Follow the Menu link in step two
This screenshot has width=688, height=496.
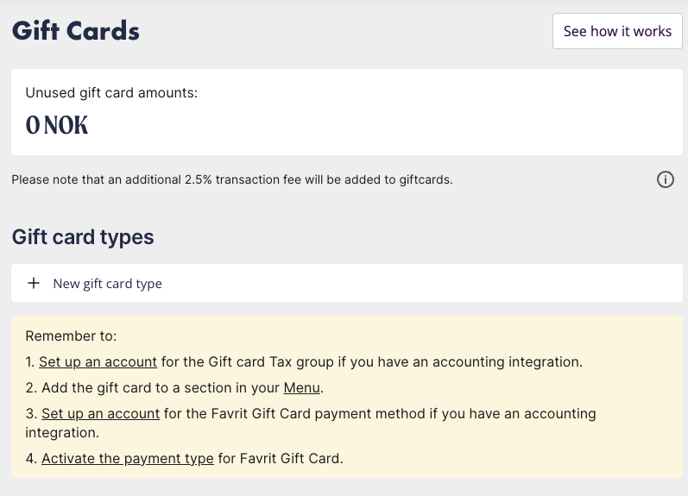301,388
